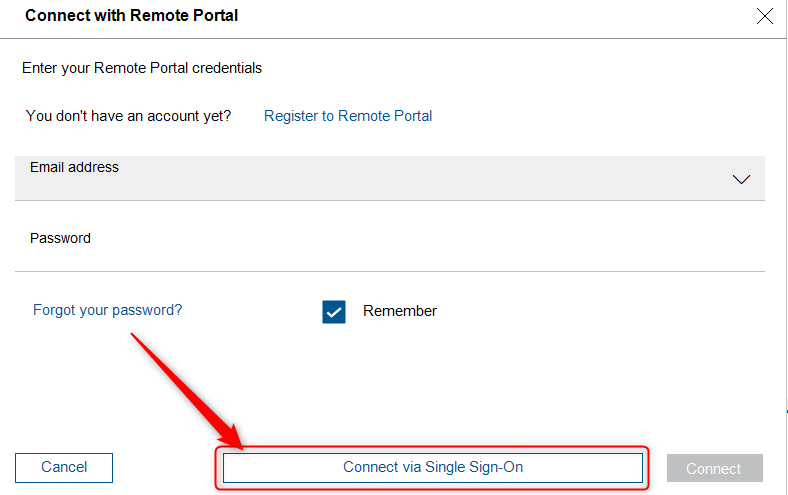Click the Connect with Remote Portal title
Image resolution: width=788 pixels, height=495 pixels.
pyautogui.click(x=131, y=16)
